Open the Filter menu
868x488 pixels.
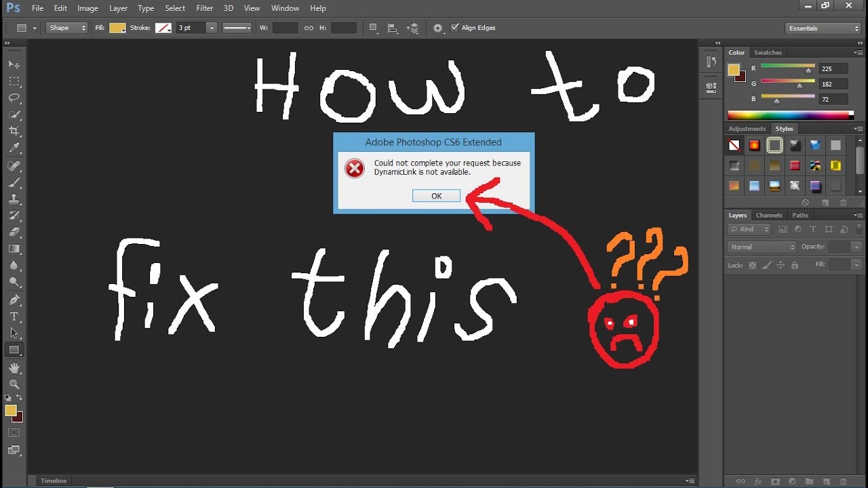[205, 8]
